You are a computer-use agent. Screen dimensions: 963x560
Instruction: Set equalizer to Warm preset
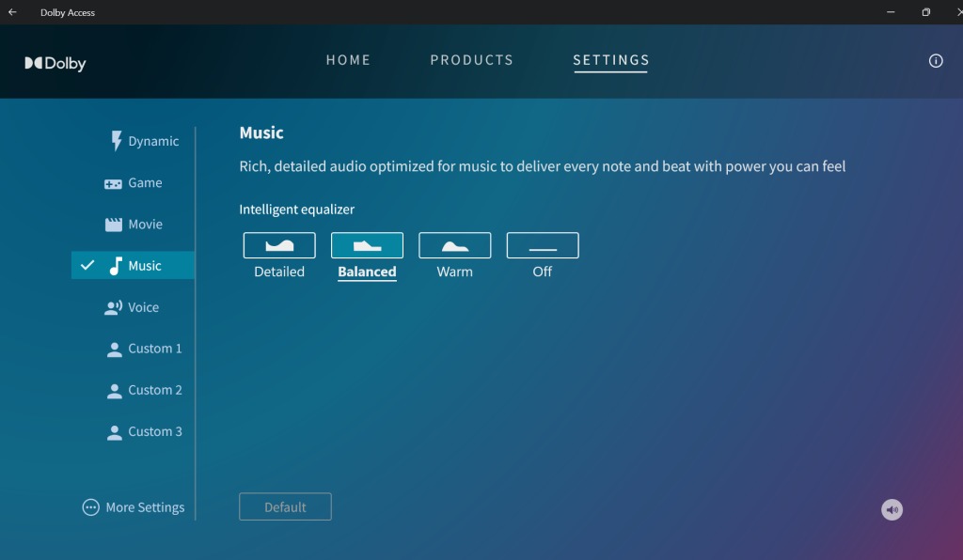pyautogui.click(x=454, y=245)
